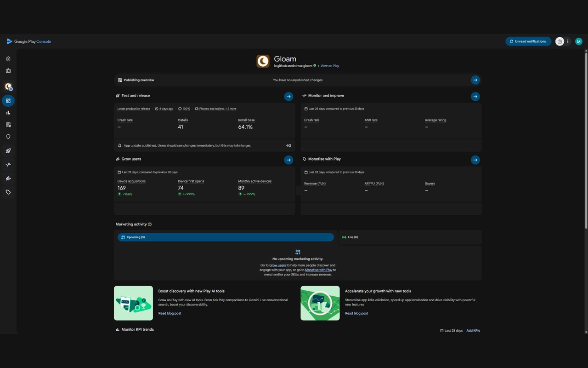Select the Upcoming (0) marketing tab
588x368 pixels.
tap(226, 237)
